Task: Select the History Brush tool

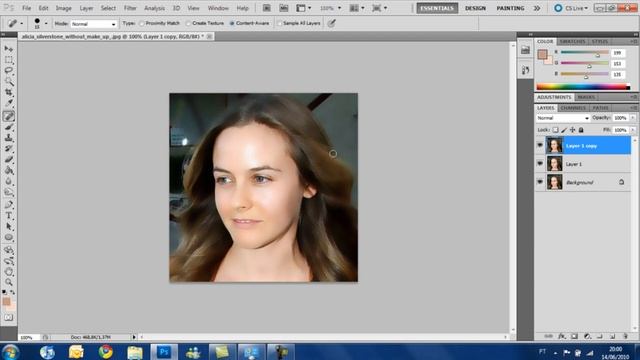Action: (9, 149)
